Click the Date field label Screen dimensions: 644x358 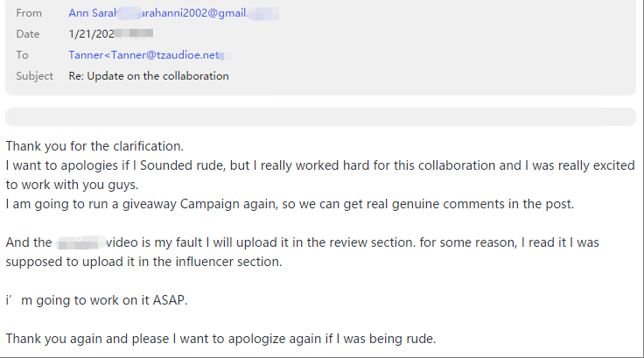coord(27,34)
